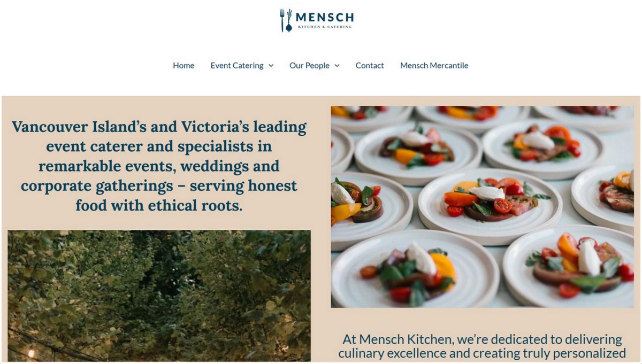Image resolution: width=642 pixels, height=364 pixels.
Task: Click the Vancouver Island's leading caterer headline
Action: pos(159,166)
